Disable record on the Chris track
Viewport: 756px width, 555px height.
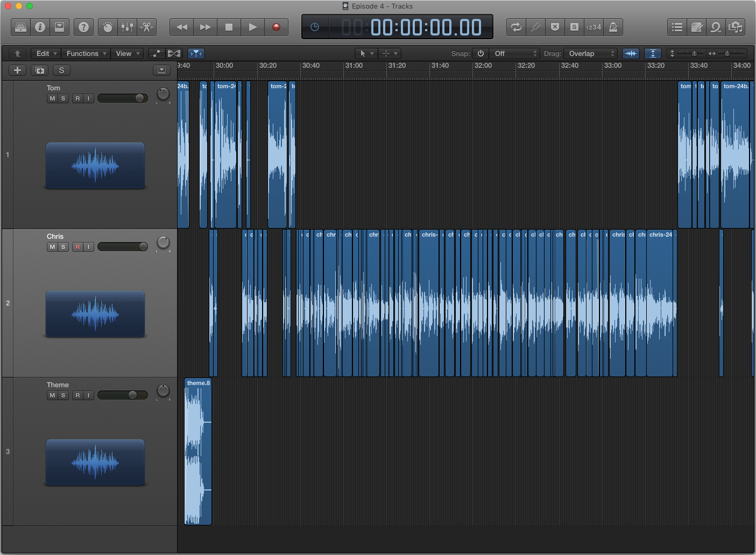pos(77,247)
